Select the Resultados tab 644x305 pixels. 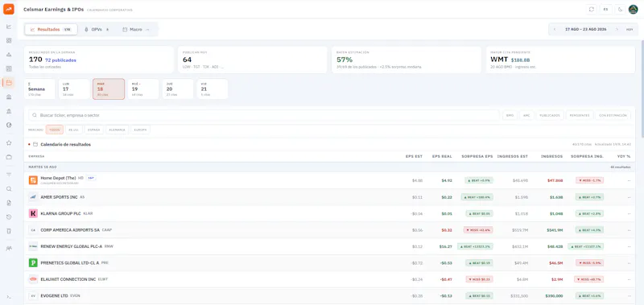[51, 30]
